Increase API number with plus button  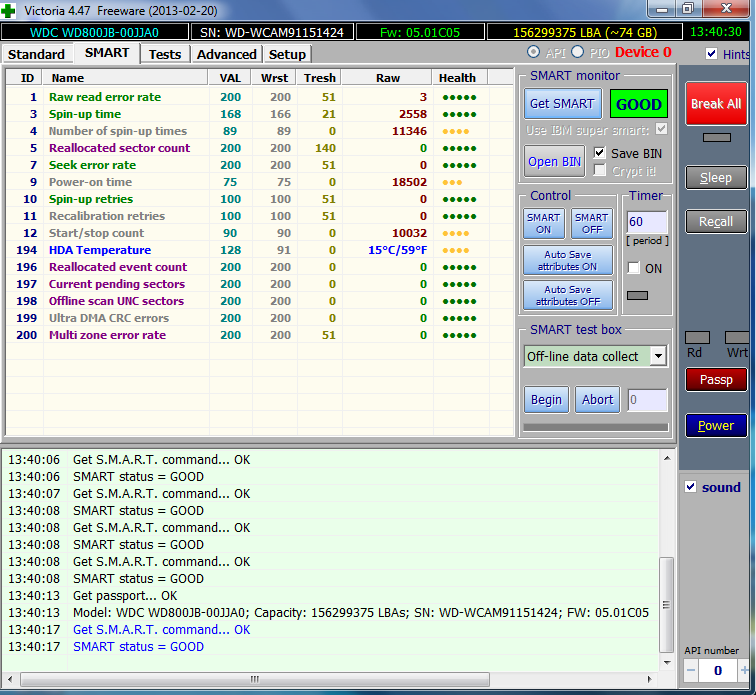[x=742, y=671]
